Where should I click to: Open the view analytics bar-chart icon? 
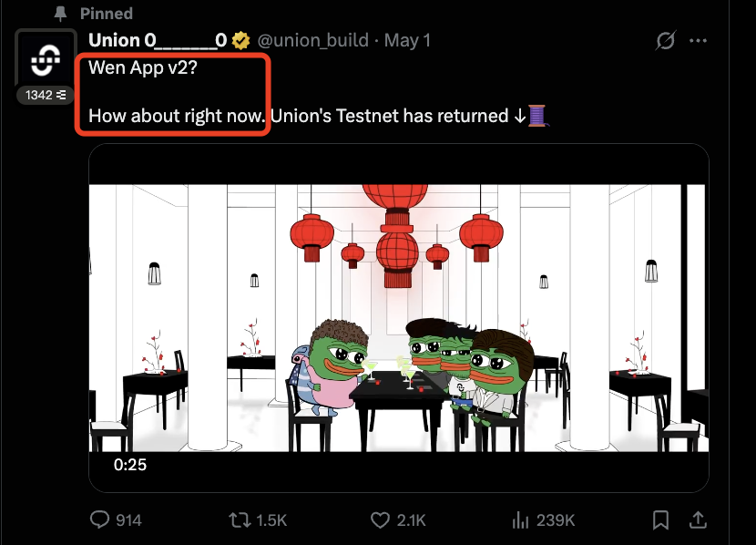tap(521, 519)
